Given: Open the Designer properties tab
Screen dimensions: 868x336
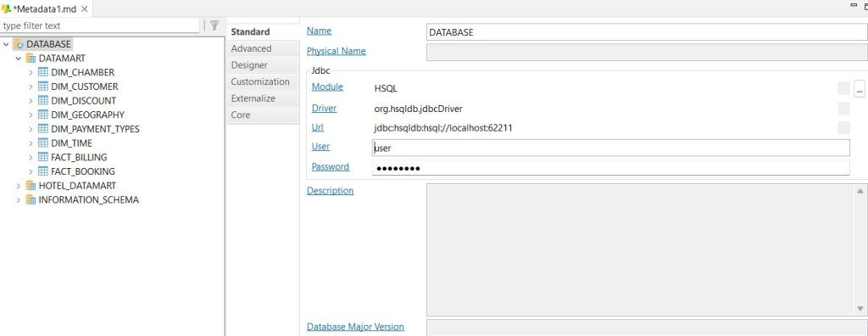Looking at the screenshot, I should point(263,65).
